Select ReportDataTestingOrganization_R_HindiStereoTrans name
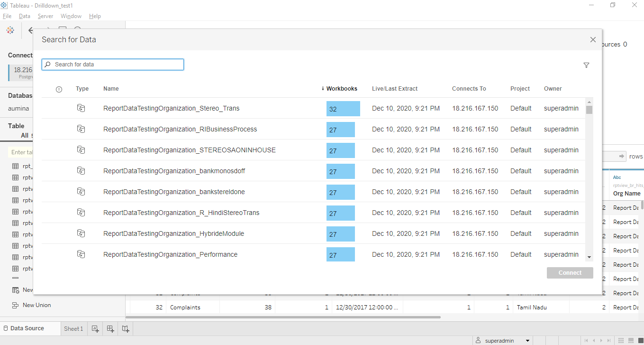The width and height of the screenshot is (644, 345). [181, 213]
